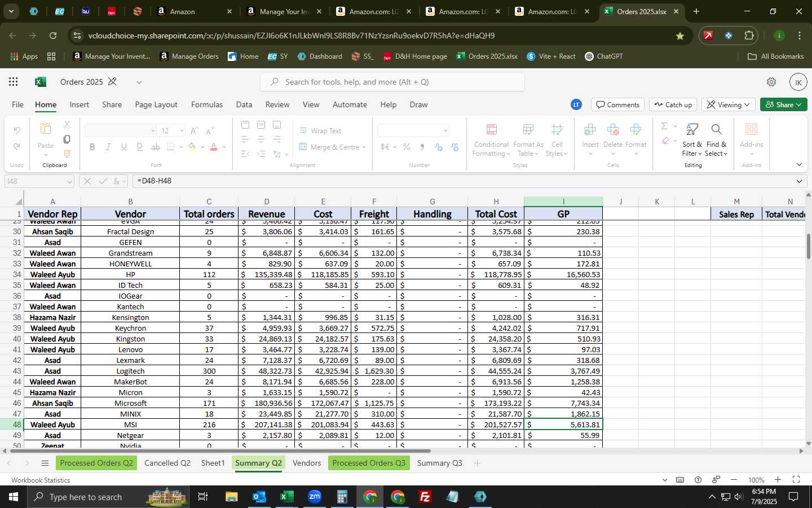Open the Chrome tab search dropdown
Screen dimensions: 812x508
pyautogui.click(x=11, y=11)
